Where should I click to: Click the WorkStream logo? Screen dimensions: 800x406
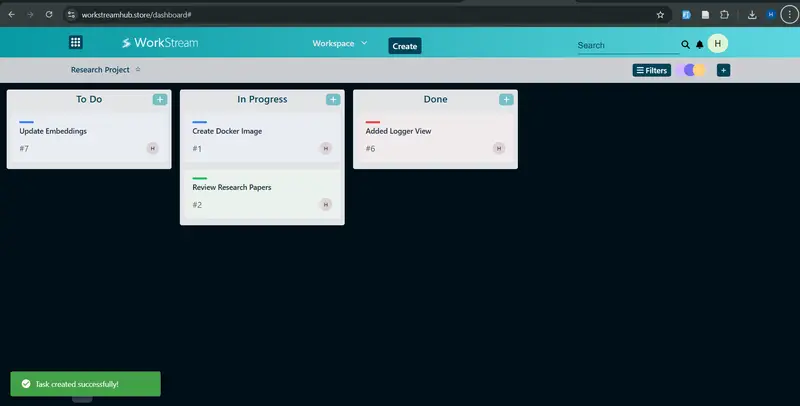[x=160, y=43]
